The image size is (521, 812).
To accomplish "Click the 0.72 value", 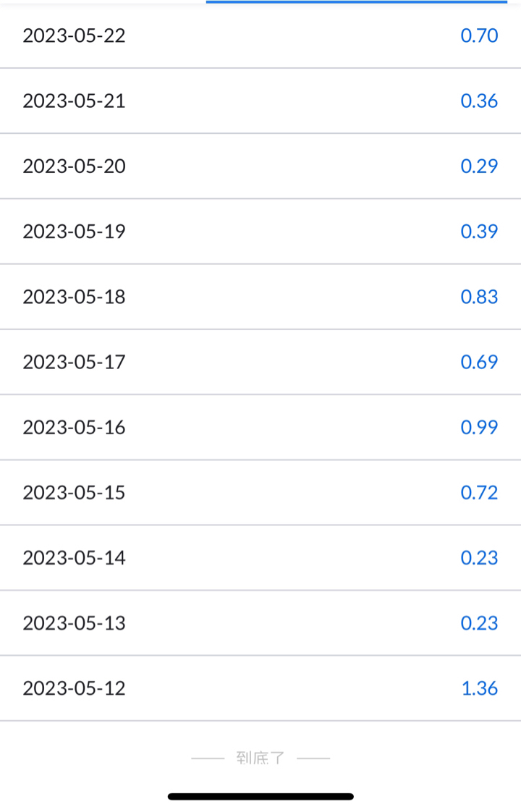I will (479, 492).
